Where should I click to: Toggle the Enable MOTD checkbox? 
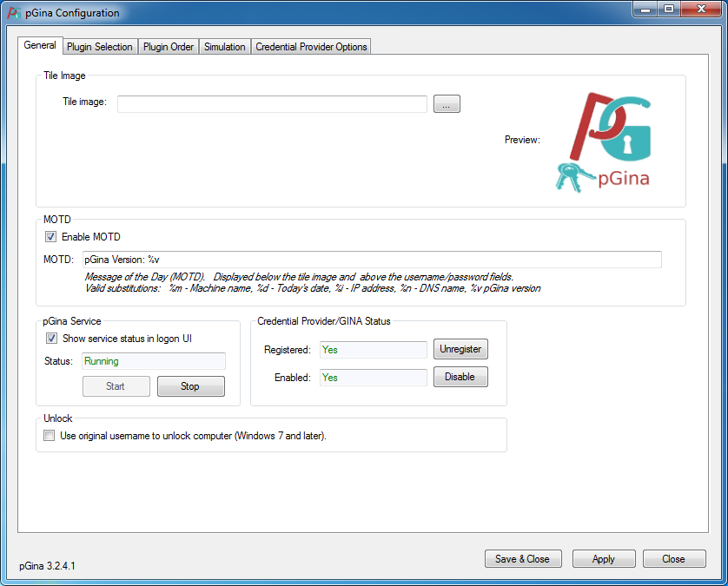pyautogui.click(x=50, y=237)
